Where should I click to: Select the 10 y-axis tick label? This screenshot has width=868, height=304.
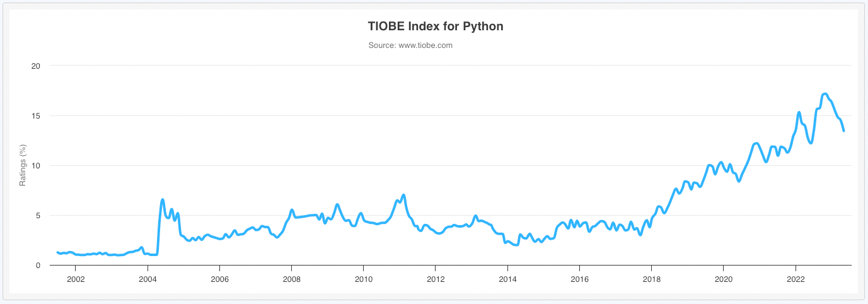click(x=36, y=165)
